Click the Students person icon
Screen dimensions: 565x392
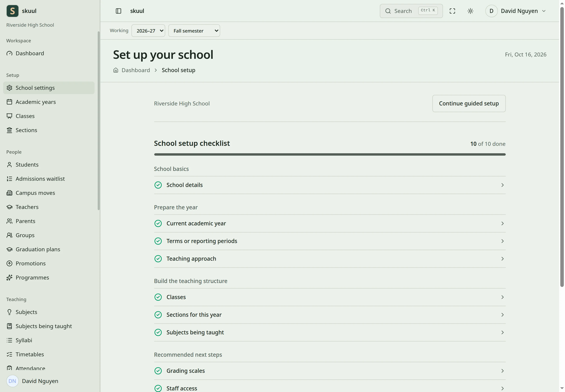9,165
